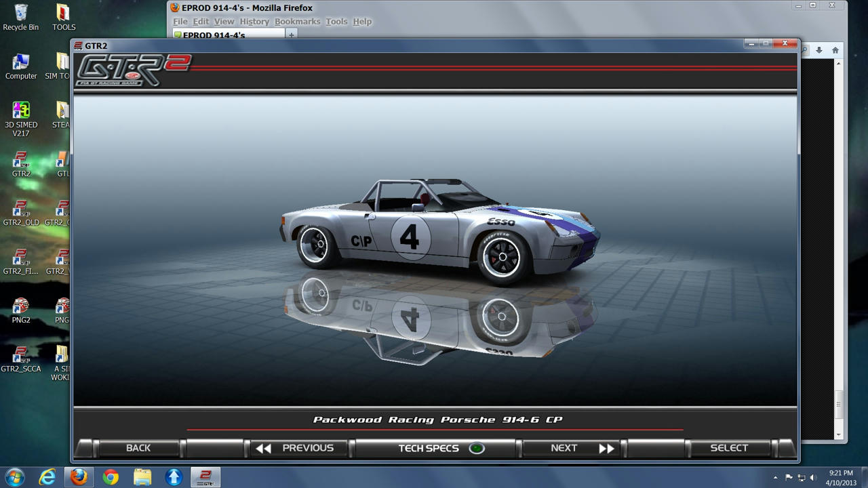Click the Firefox Downloads arrow icon
Viewport: 868px width, 488px height.
(x=819, y=50)
